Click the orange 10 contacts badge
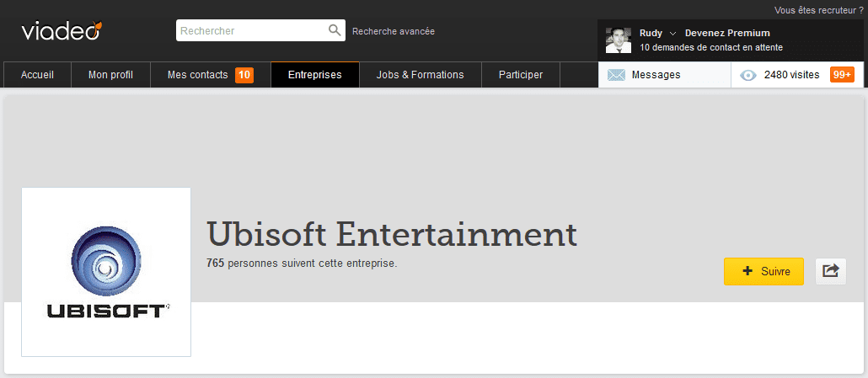 point(244,75)
